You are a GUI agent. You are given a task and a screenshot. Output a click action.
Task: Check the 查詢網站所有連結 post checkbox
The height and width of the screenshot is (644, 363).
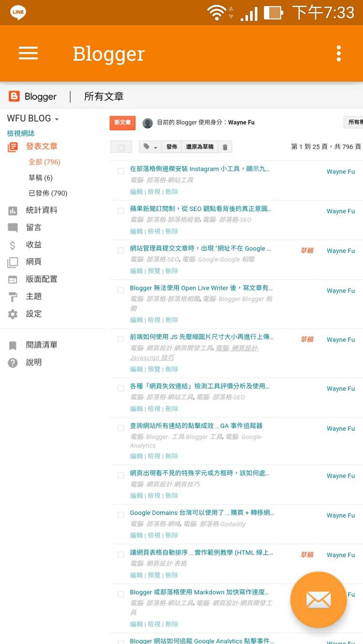(121, 428)
